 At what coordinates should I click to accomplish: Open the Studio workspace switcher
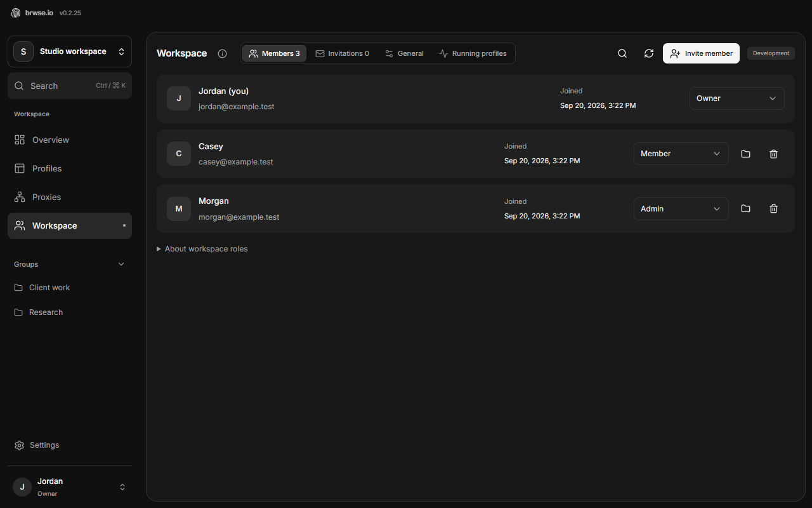click(x=70, y=51)
